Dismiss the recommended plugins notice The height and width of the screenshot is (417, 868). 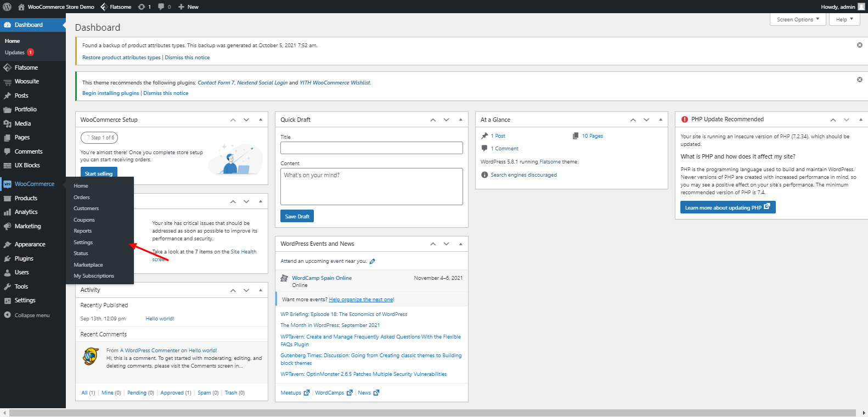point(860,80)
